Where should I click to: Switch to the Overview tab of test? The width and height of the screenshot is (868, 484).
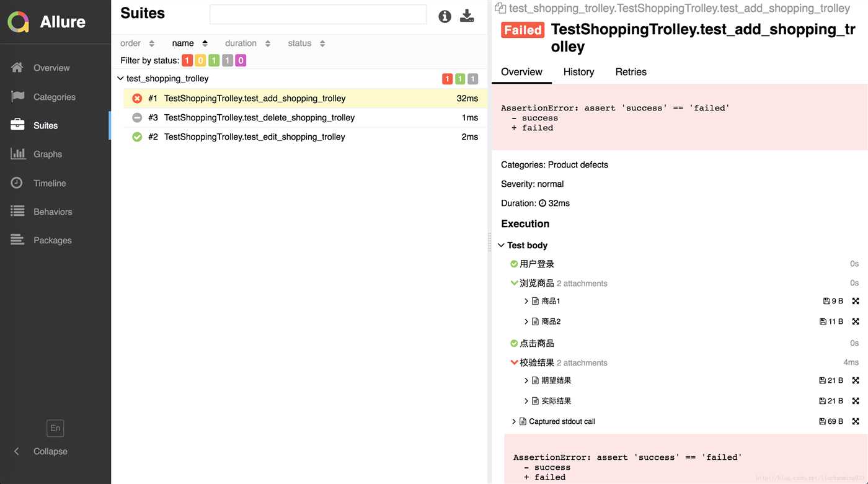pyautogui.click(x=521, y=72)
